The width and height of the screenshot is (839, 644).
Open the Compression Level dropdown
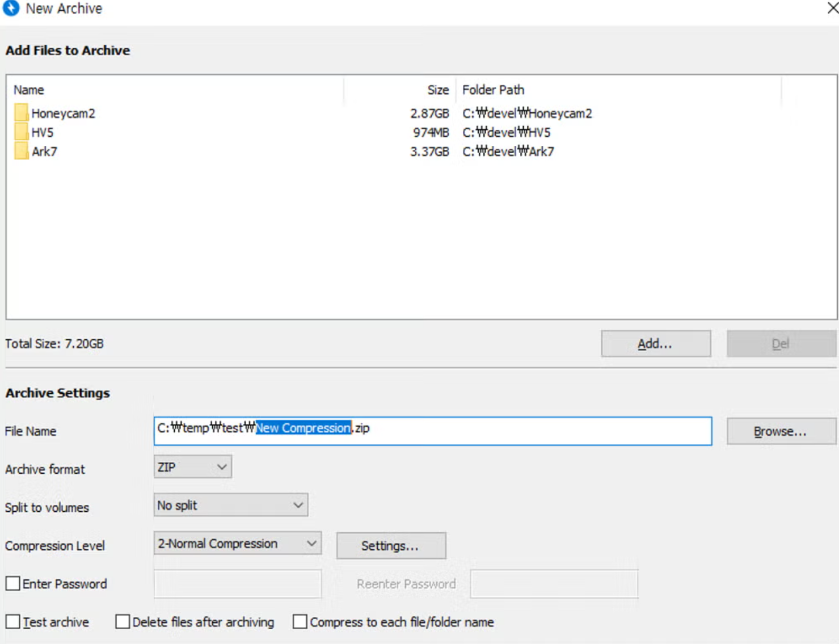(237, 544)
